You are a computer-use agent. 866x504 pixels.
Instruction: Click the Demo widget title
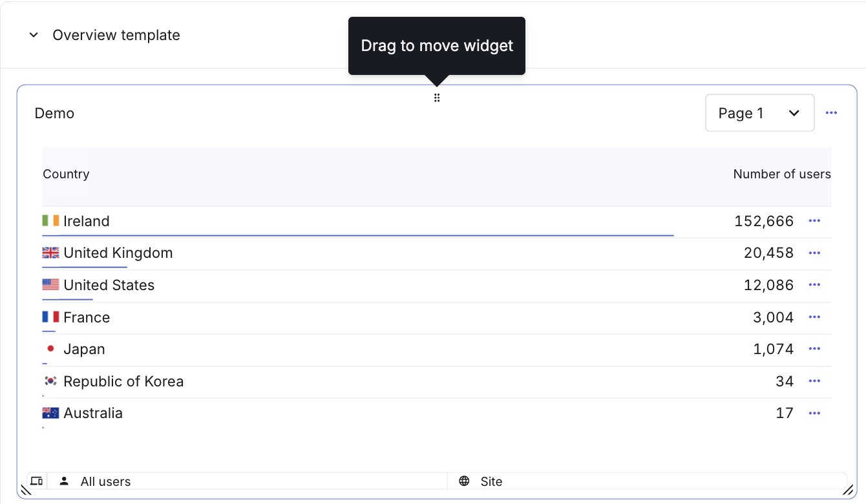pos(54,113)
